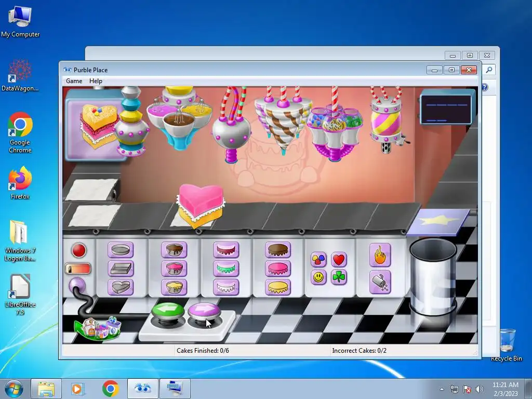Flip the red conveyor power switch
The height and width of the screenshot is (399, 532).
[78, 269]
